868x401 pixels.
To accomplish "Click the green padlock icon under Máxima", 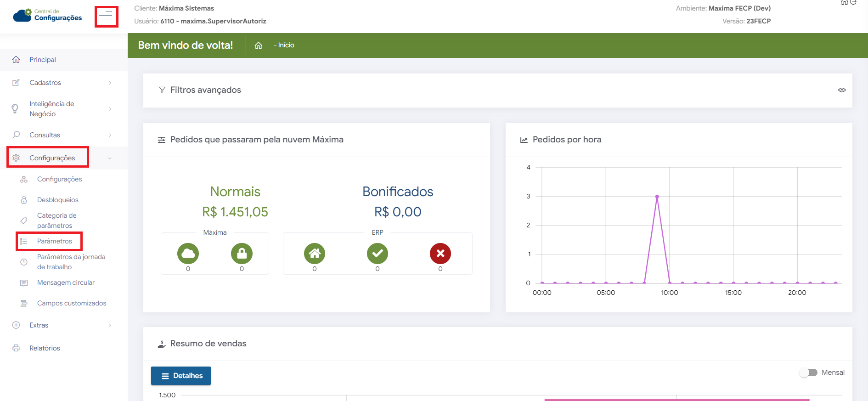I will pyautogui.click(x=242, y=254).
